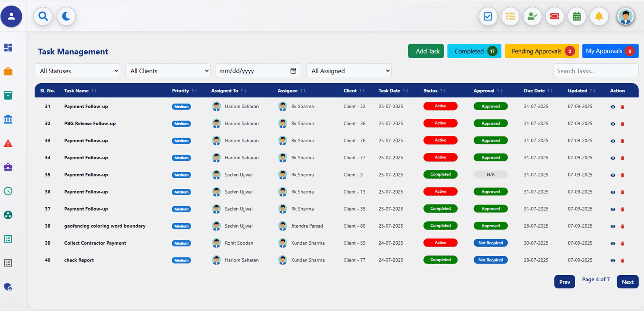The image size is (644, 311).
Task: Sort table by the Task Name column header
Action: click(x=76, y=91)
